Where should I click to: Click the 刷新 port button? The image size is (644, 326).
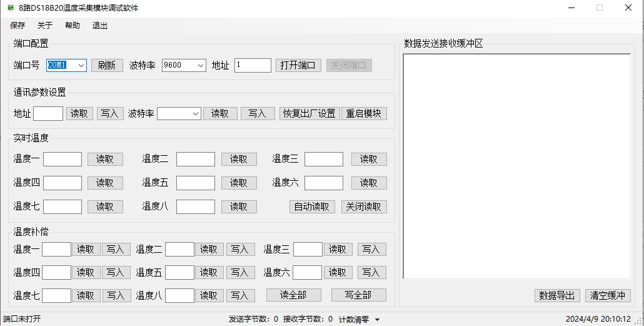[x=107, y=65]
